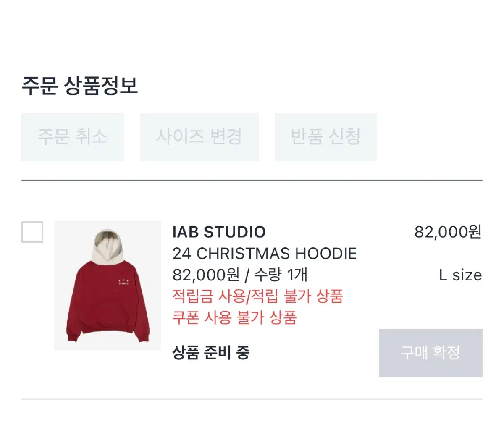Select the 사이즈 변경 button
Viewport: 504px width, 422px height.
(x=199, y=136)
